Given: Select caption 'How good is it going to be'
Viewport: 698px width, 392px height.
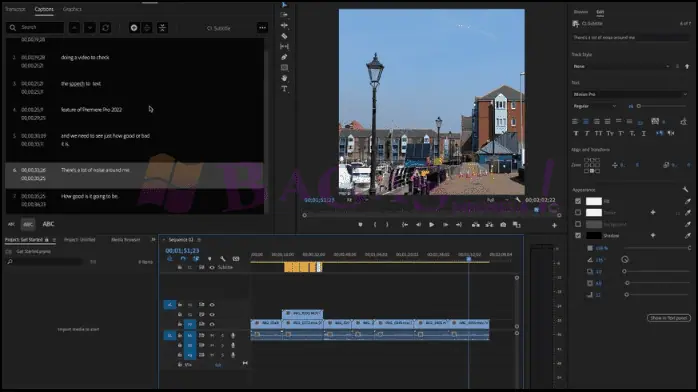Looking at the screenshot, I should tap(89, 196).
